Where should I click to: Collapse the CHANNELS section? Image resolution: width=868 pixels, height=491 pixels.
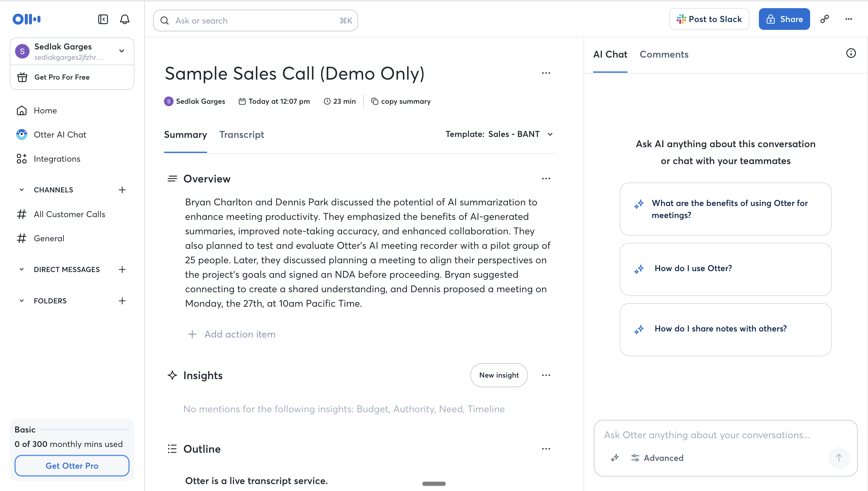pyautogui.click(x=22, y=189)
